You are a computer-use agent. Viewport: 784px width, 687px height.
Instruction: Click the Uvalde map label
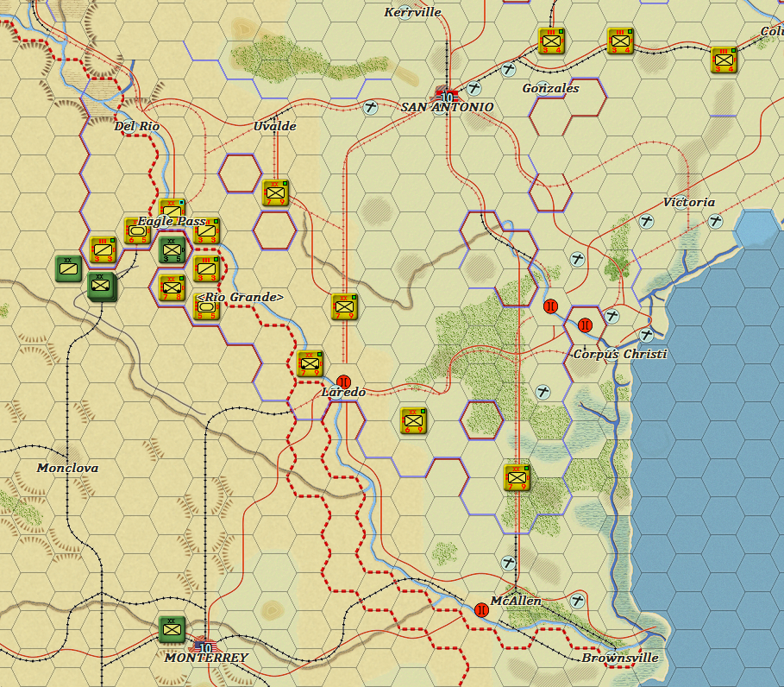click(274, 126)
